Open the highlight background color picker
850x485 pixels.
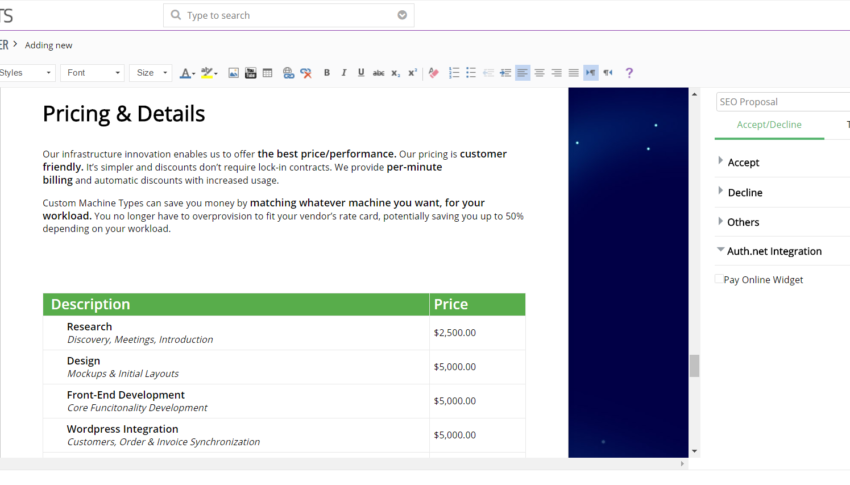click(x=209, y=73)
